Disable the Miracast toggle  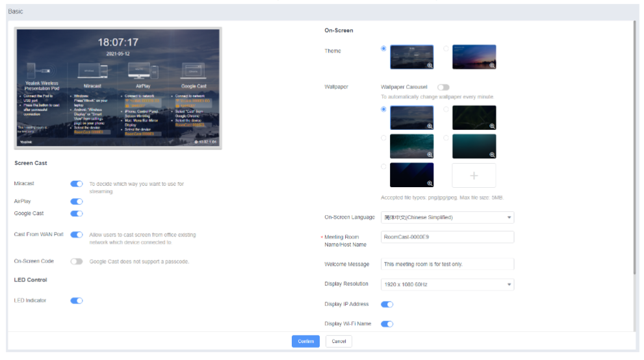coord(77,184)
